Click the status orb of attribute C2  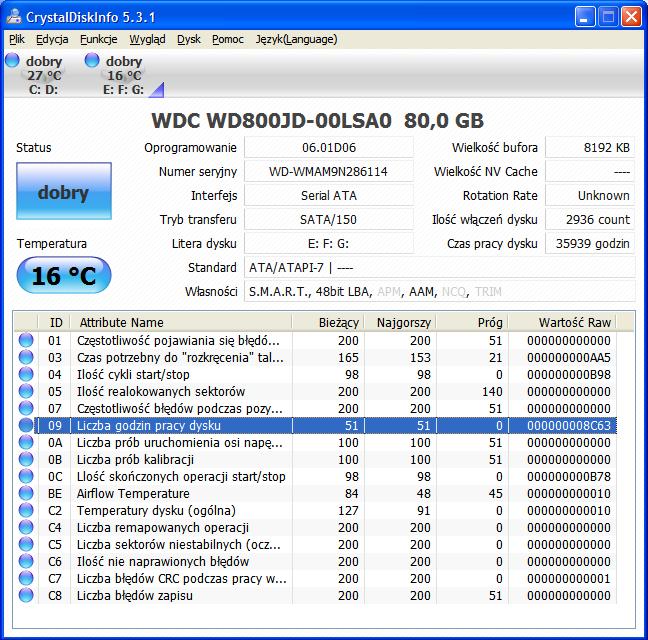coord(26,510)
